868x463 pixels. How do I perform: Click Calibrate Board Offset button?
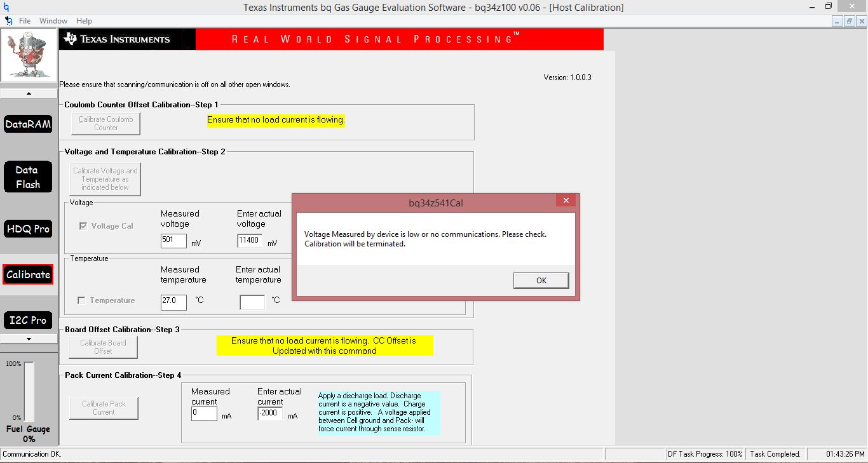click(103, 347)
